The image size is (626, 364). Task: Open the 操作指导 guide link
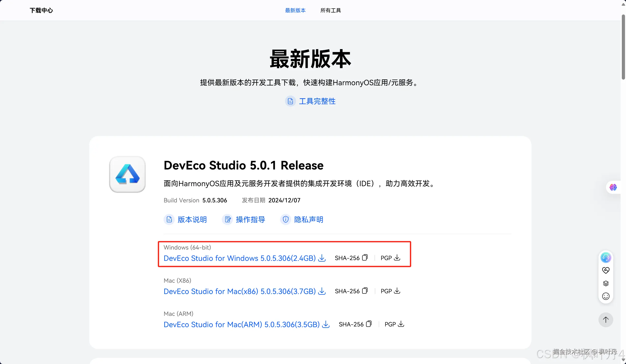[x=250, y=220]
